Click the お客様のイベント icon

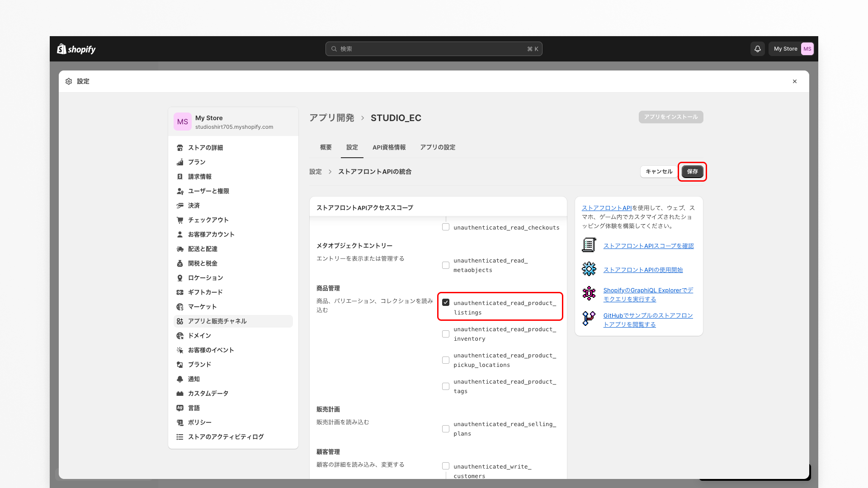pos(180,350)
